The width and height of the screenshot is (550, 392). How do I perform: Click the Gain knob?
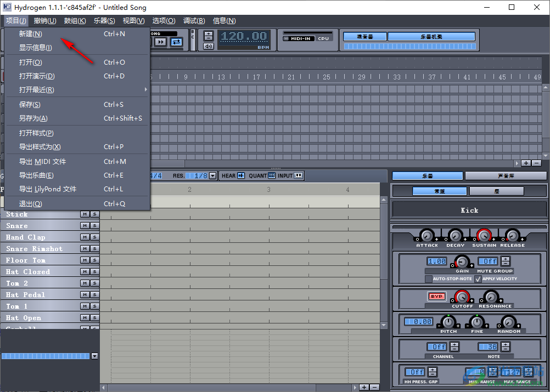(x=462, y=262)
